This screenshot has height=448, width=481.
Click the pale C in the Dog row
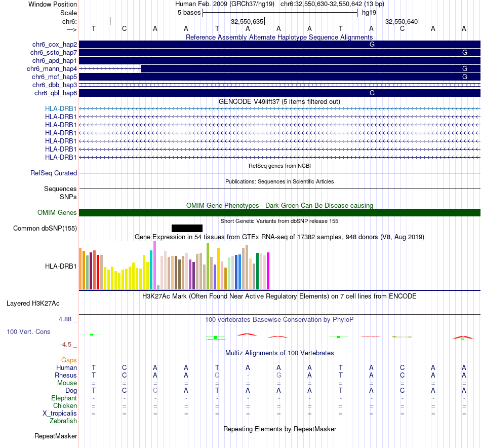point(155,391)
